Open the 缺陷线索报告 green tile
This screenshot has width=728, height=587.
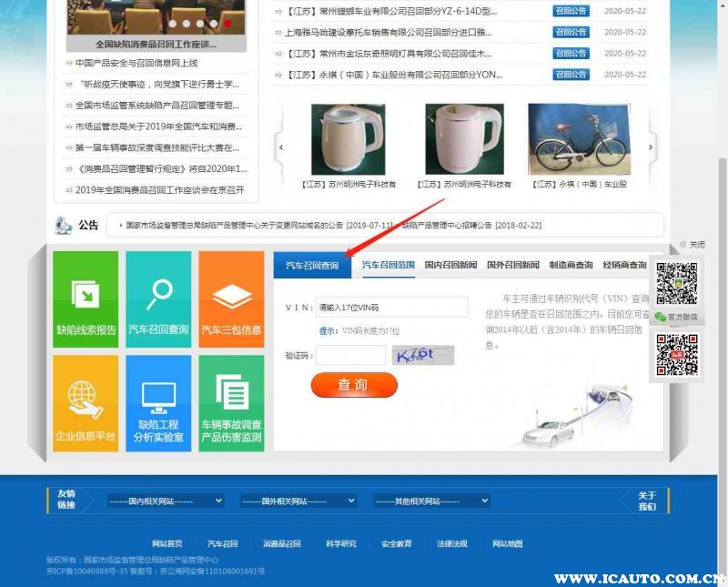pyautogui.click(x=86, y=300)
